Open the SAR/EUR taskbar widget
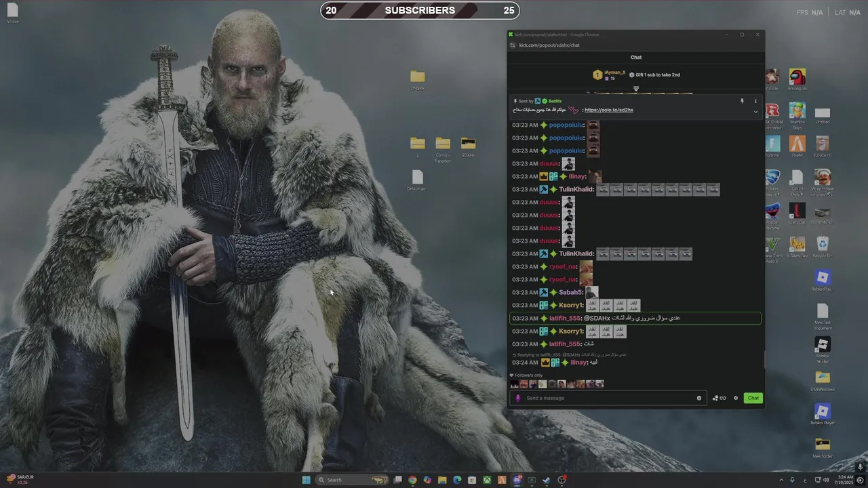Viewport: 868px width, 488px height. point(20,480)
